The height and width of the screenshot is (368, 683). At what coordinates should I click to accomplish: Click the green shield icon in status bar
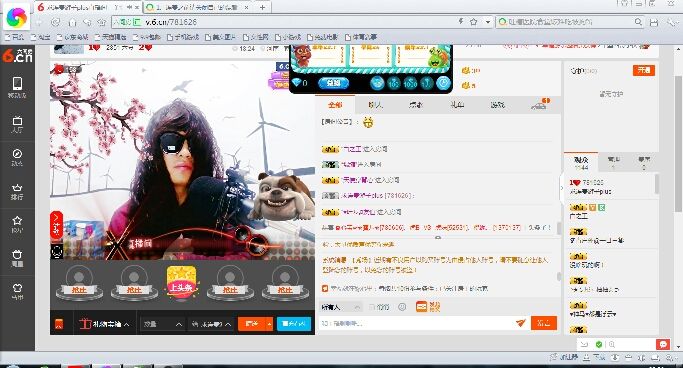pyautogui.click(x=599, y=344)
